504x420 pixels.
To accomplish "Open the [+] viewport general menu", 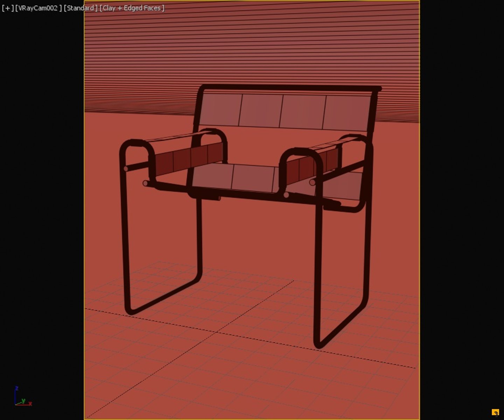I will (x=7, y=8).
